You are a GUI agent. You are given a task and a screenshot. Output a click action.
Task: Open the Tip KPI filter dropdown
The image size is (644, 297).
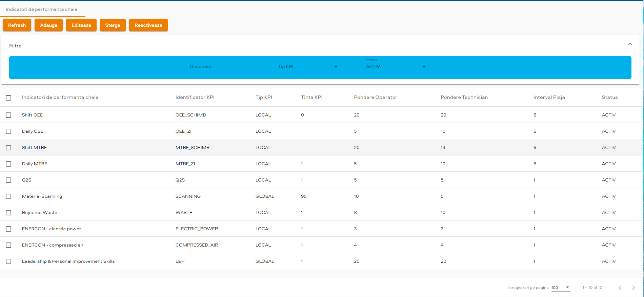(x=308, y=67)
